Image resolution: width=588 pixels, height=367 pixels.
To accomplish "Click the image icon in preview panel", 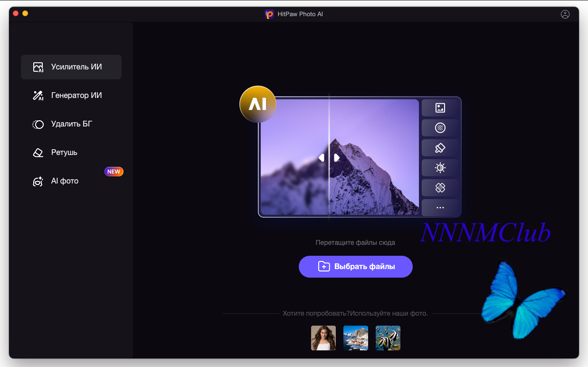I will point(440,108).
